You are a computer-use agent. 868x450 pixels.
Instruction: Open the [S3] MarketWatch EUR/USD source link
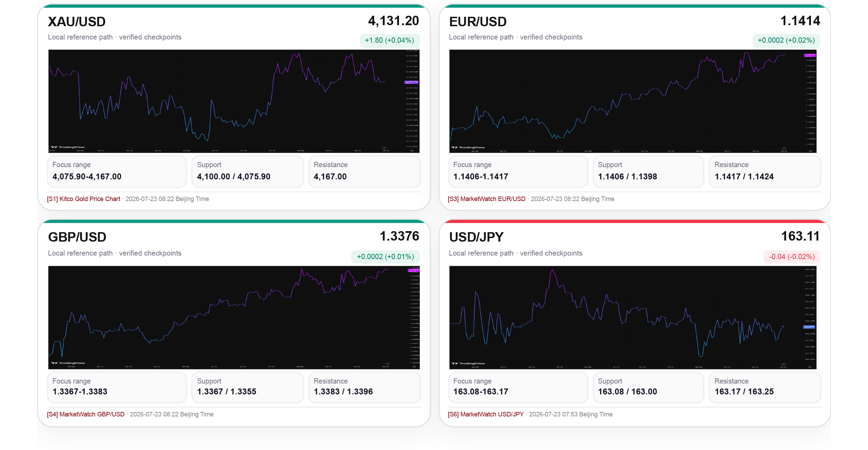click(487, 199)
